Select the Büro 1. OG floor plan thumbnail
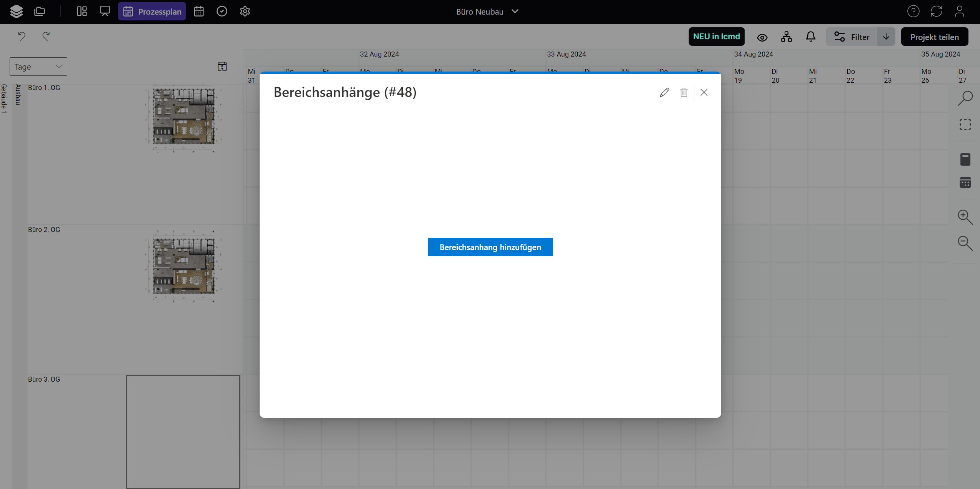 pyautogui.click(x=183, y=117)
